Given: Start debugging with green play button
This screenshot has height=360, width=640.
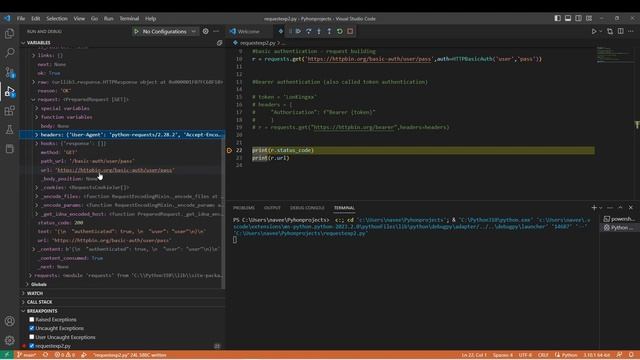Looking at the screenshot, I should click(x=136, y=31).
